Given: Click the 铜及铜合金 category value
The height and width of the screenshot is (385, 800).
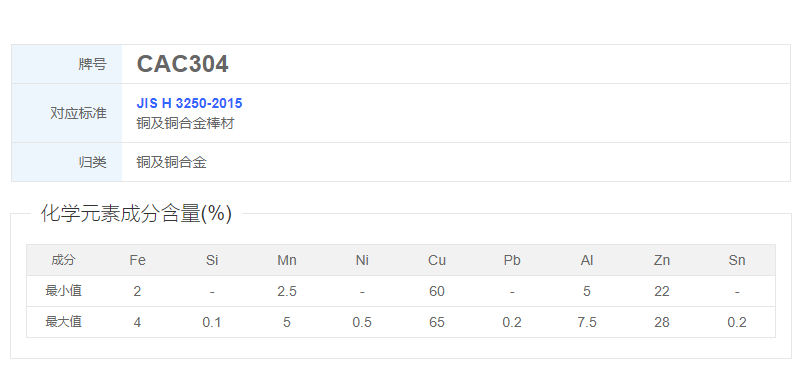Looking at the screenshot, I should (x=171, y=163).
